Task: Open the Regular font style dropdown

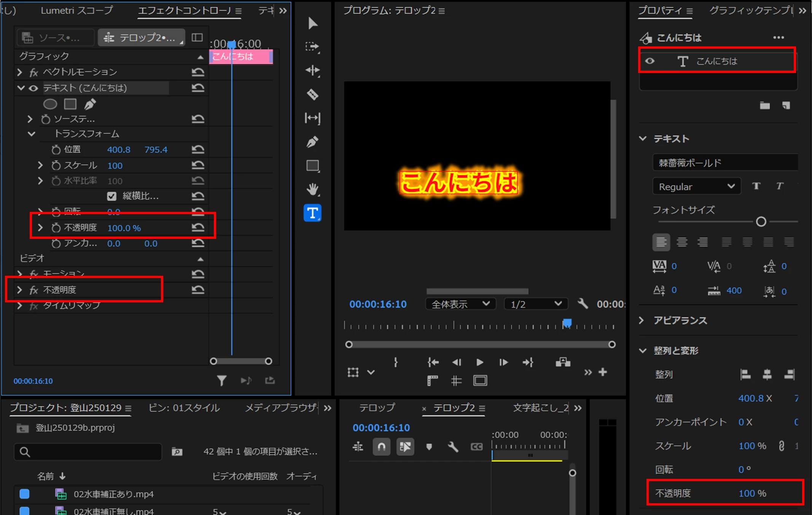Action: pyautogui.click(x=696, y=187)
